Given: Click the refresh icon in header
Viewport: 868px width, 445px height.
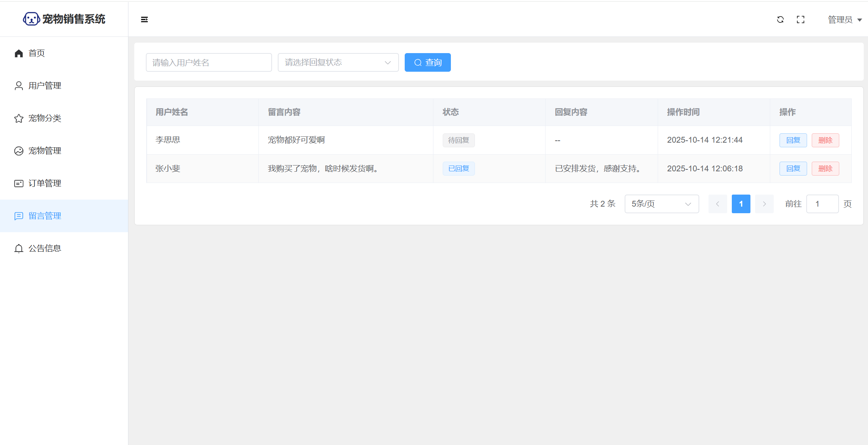Looking at the screenshot, I should (780, 19).
